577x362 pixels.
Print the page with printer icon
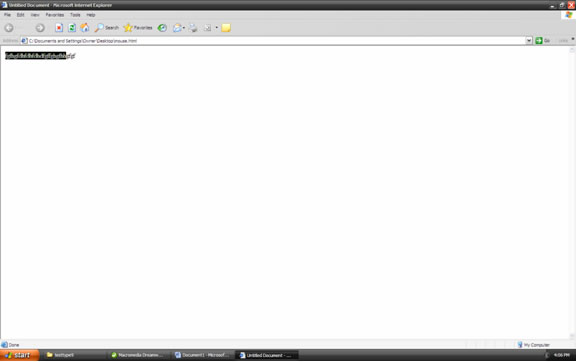point(193,28)
